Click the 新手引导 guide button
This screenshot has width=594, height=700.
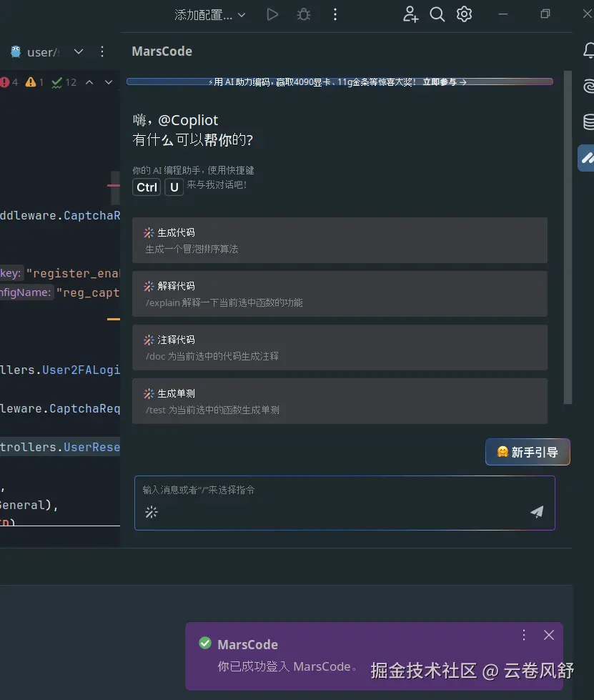pos(528,452)
